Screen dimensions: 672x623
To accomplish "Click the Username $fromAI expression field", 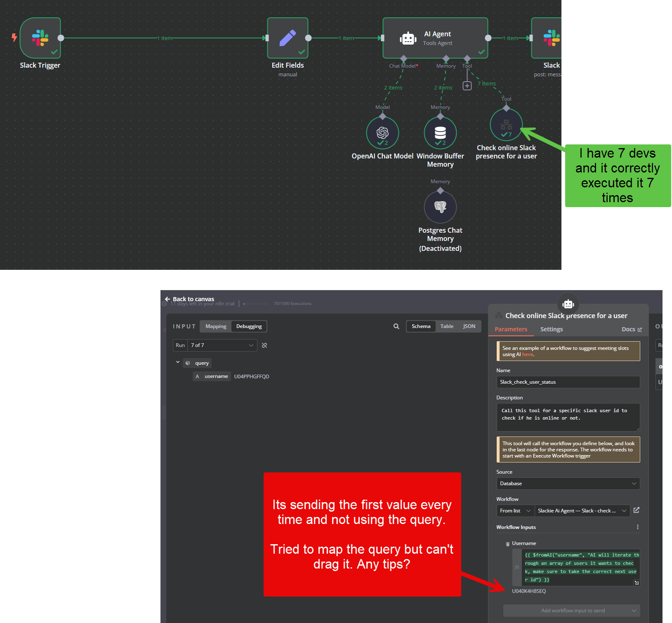I will coord(581,567).
